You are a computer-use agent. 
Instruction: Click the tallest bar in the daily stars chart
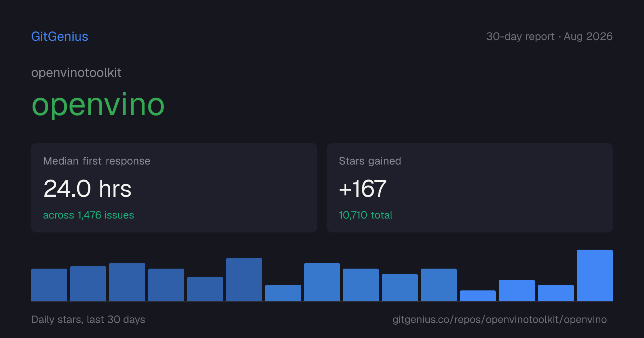(595, 275)
